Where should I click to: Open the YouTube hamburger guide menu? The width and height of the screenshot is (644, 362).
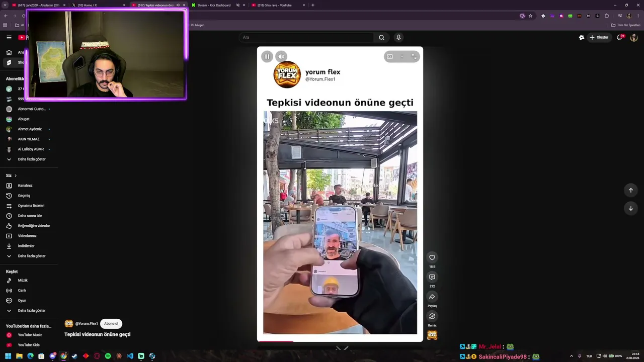pyautogui.click(x=9, y=37)
